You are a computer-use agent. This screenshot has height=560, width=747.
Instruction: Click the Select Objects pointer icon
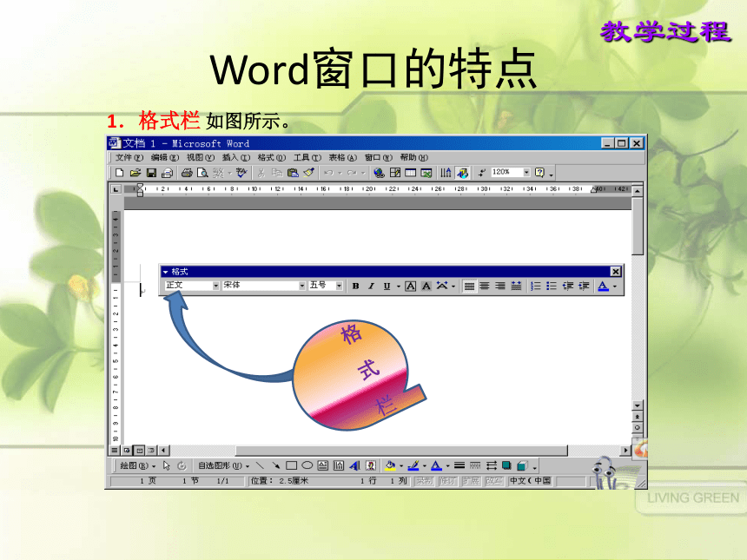[166, 465]
